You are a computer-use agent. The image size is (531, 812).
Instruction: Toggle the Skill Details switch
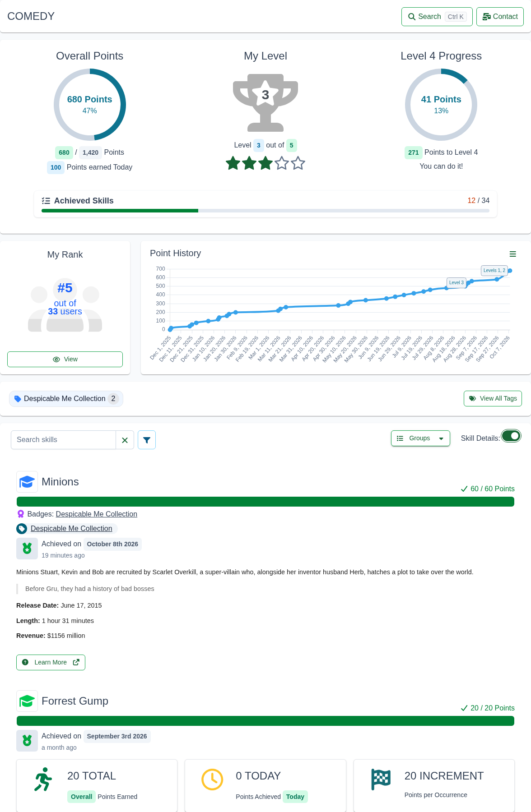pyautogui.click(x=511, y=436)
